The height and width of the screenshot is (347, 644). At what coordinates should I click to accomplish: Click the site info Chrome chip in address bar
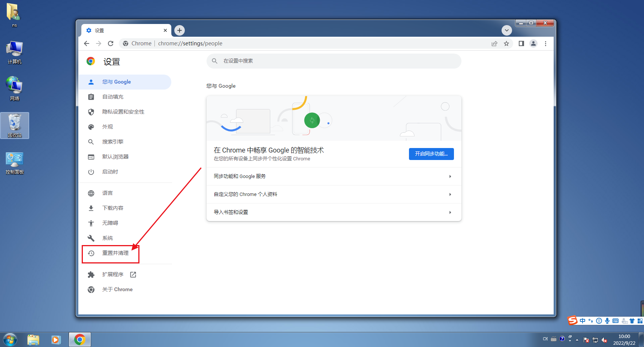(x=137, y=43)
